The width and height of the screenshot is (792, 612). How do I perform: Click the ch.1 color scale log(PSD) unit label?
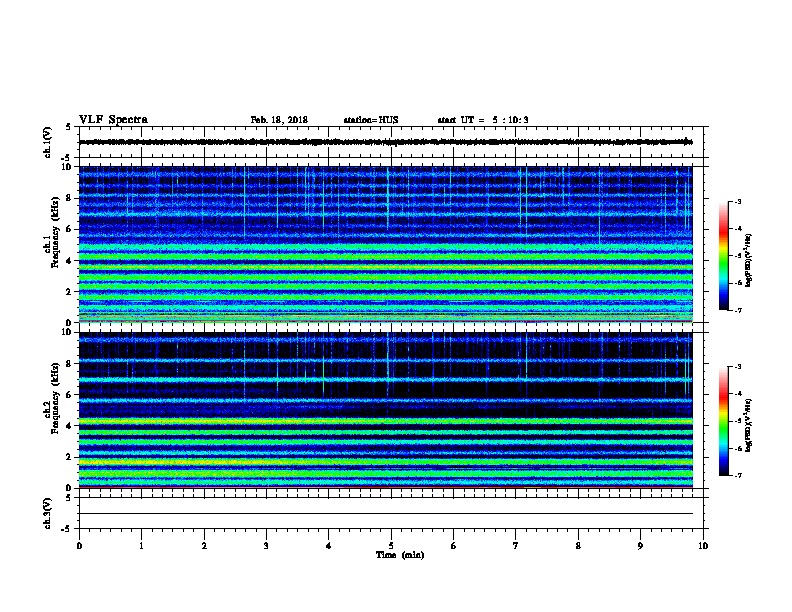749,260
